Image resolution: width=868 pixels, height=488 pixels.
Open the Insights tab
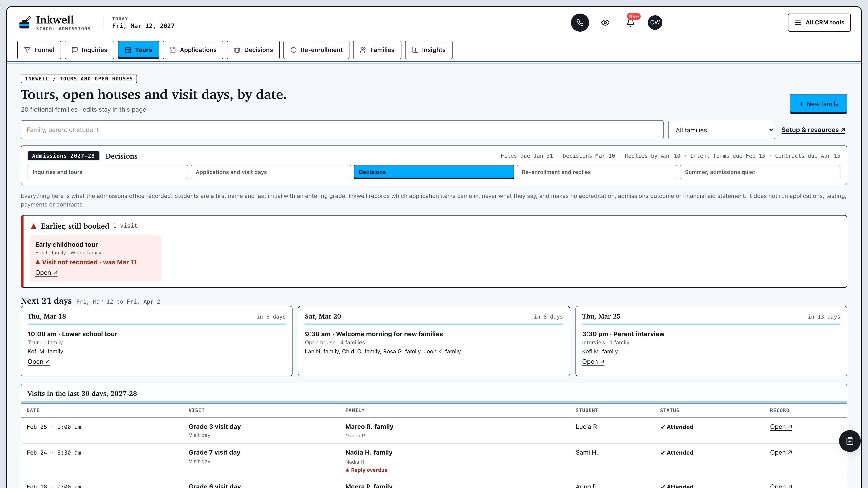pos(429,50)
